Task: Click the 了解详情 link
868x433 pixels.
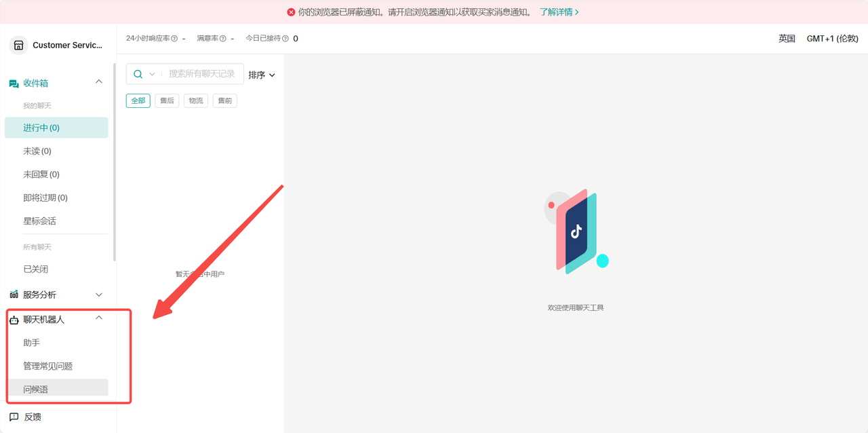Action: (555, 12)
